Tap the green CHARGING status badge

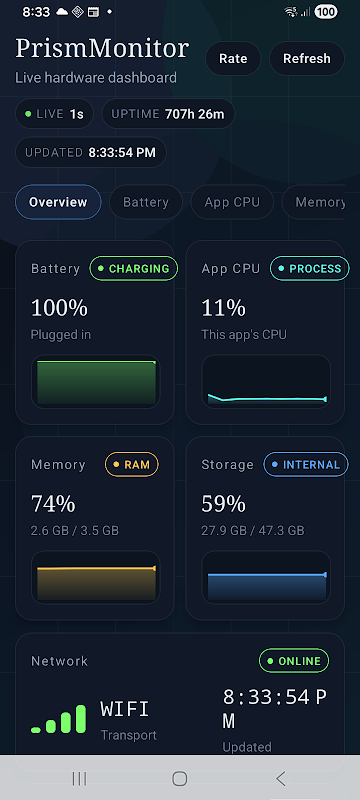pyautogui.click(x=134, y=268)
